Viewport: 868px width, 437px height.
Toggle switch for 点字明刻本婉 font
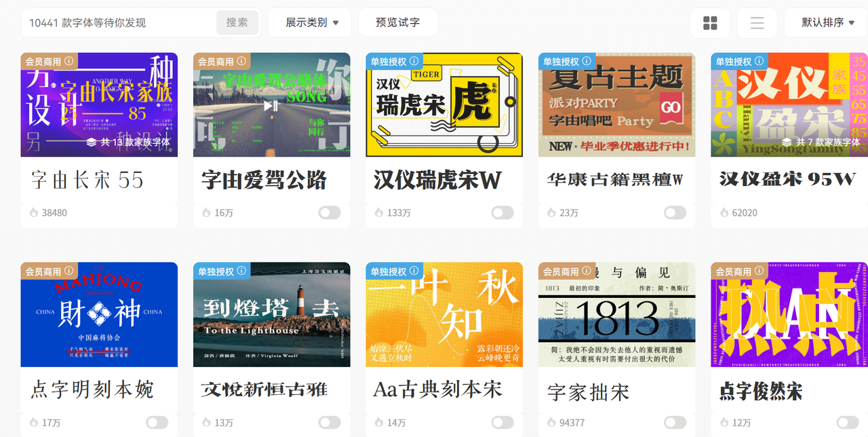coord(157,423)
